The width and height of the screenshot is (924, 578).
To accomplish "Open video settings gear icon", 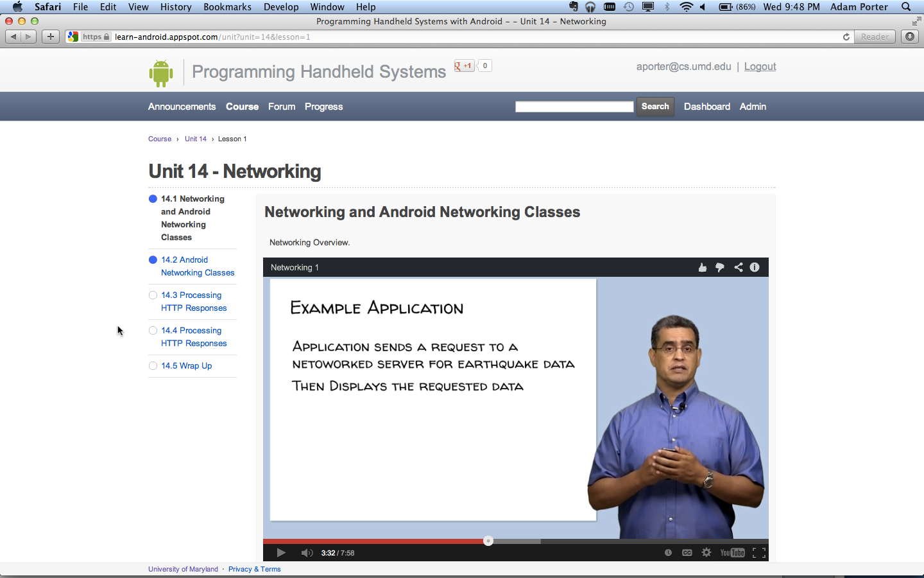I will (x=706, y=553).
